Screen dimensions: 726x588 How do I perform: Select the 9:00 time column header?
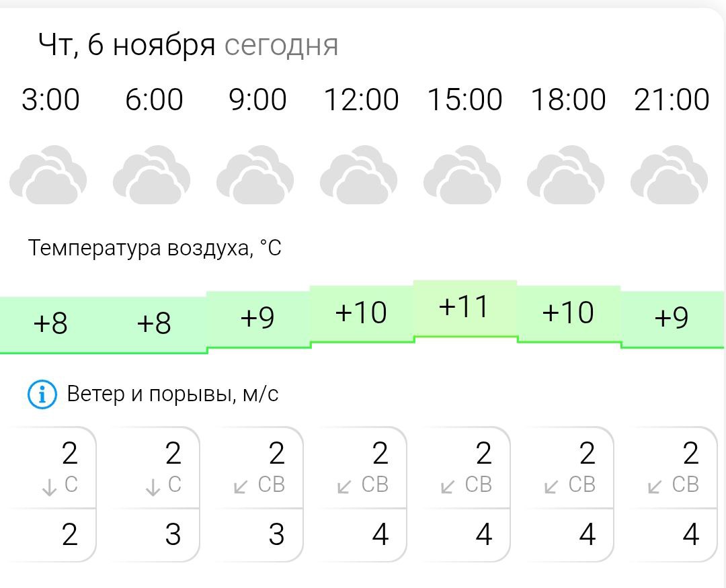(x=257, y=100)
